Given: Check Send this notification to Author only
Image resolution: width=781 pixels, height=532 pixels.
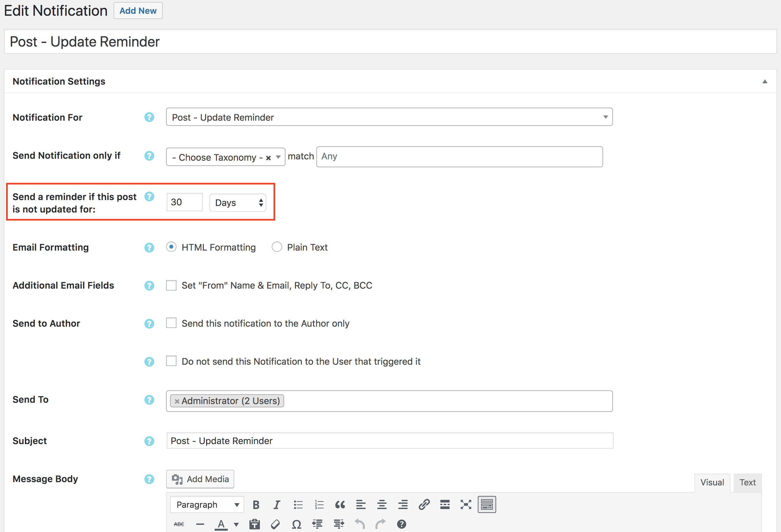Looking at the screenshot, I should pos(171,323).
